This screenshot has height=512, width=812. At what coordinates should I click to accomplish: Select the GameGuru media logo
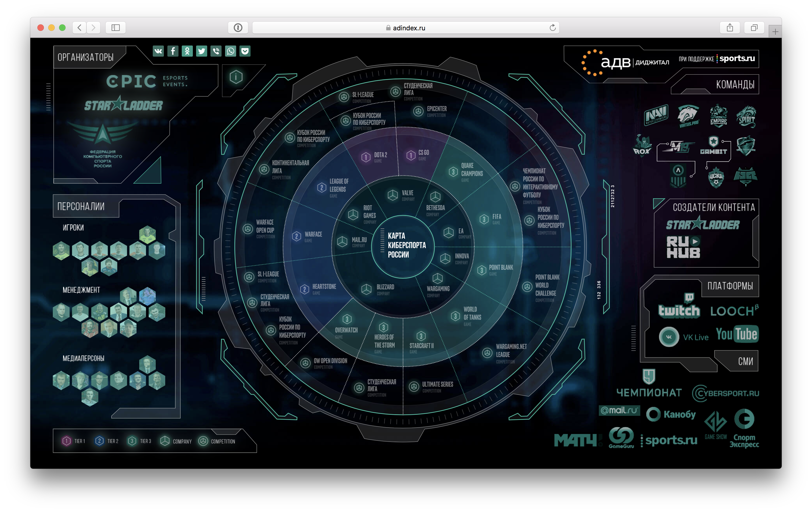point(621,438)
